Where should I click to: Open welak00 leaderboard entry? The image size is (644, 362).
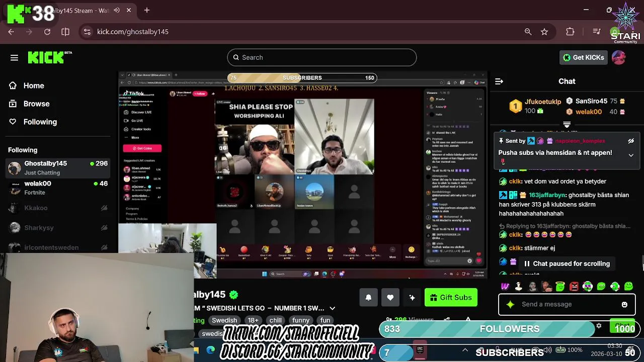596,112
